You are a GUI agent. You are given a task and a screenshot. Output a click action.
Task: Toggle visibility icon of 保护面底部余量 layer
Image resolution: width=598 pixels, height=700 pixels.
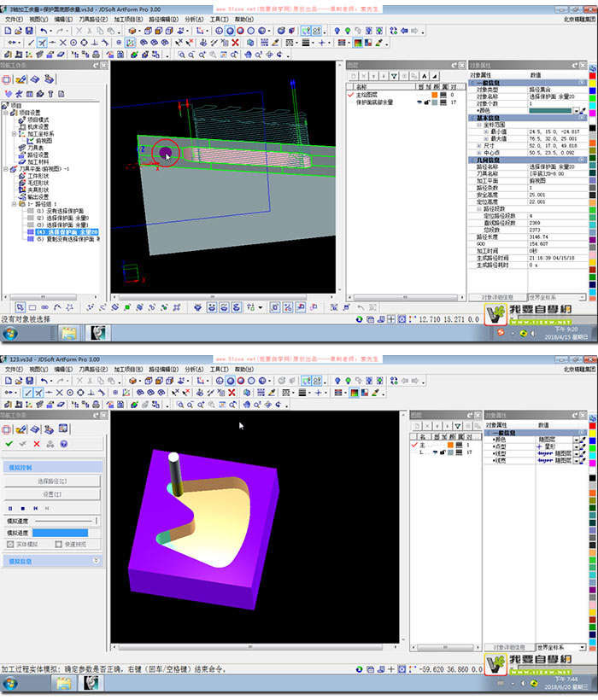[419, 102]
